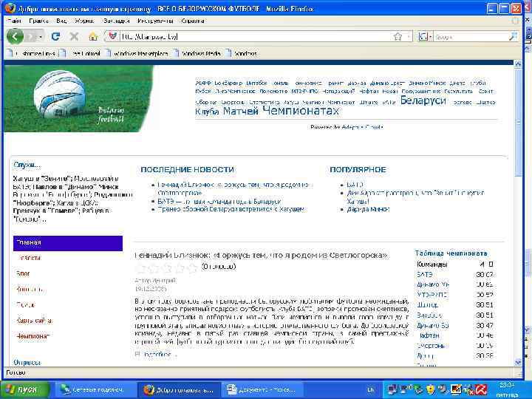Click the Пуск Start button
Image resolution: width=532 pixels, height=399 pixels.
pos(24,389)
